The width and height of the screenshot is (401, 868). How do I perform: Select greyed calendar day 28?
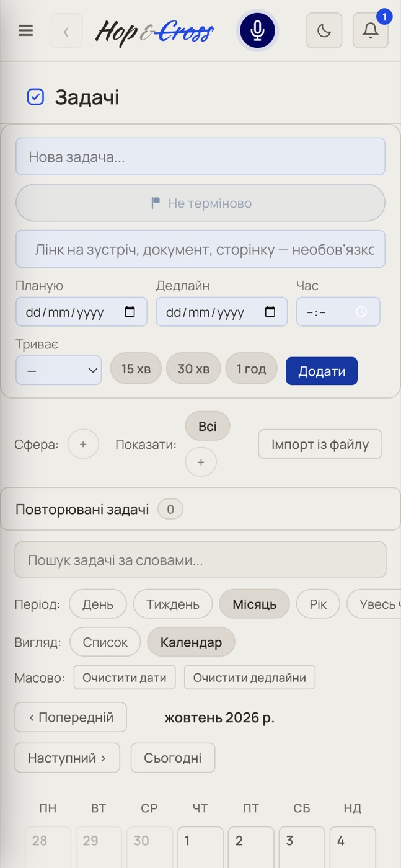[x=48, y=847]
